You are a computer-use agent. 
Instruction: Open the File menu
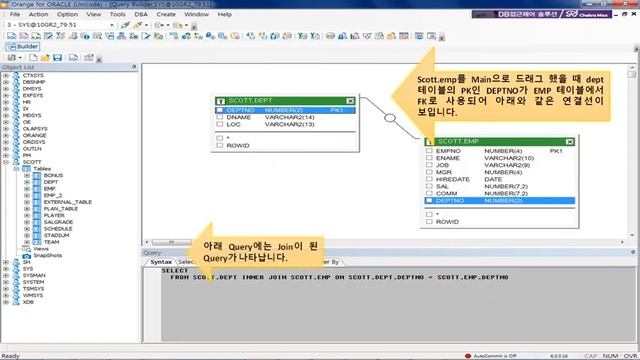tap(15, 14)
